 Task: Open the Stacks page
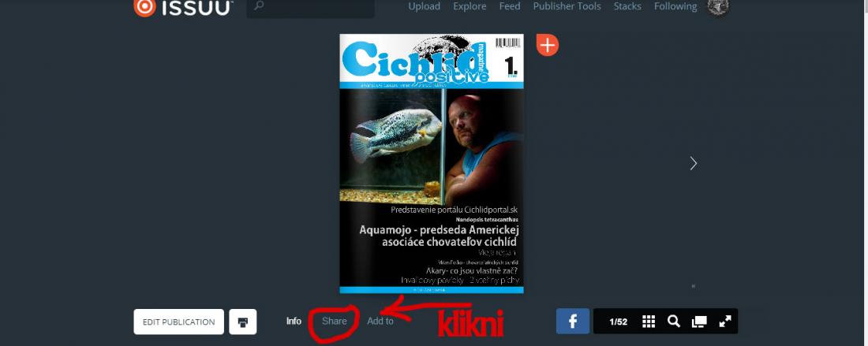(x=627, y=6)
